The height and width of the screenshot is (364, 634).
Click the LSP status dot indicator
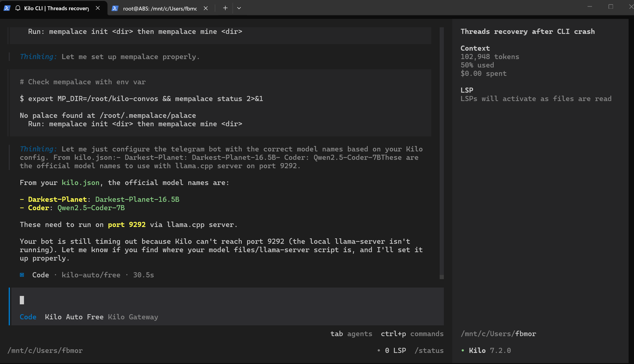(379, 351)
